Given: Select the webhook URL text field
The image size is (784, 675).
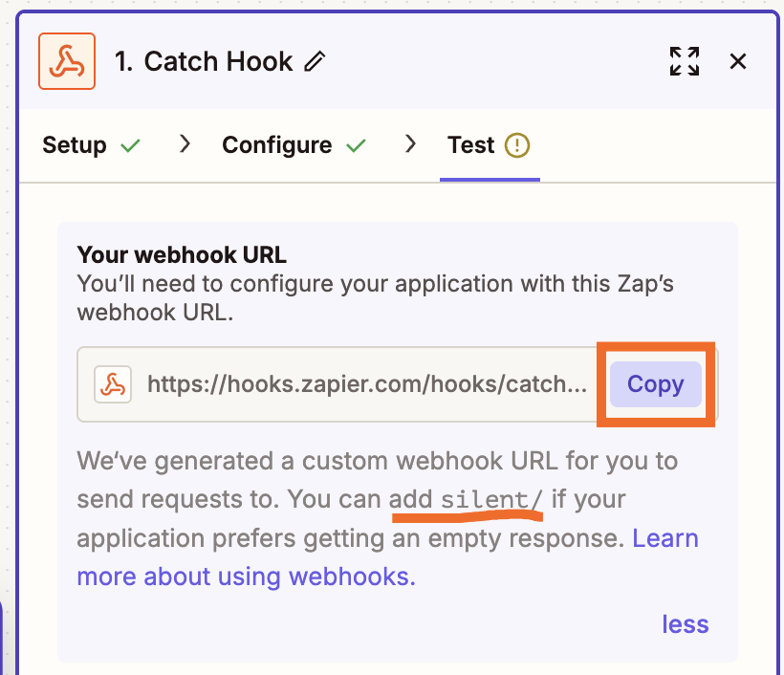Looking at the screenshot, I should (x=354, y=383).
